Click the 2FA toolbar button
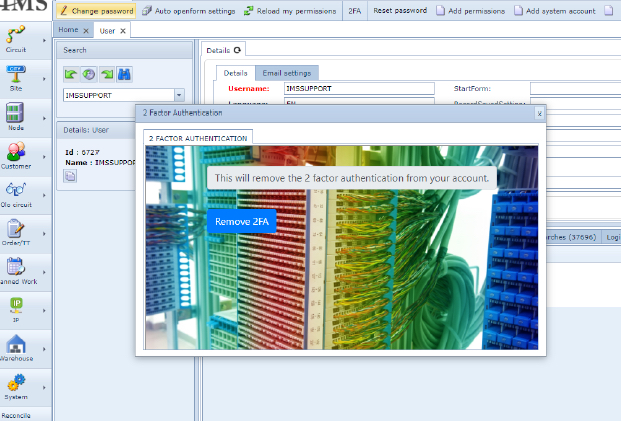This screenshot has width=621, height=421. tap(354, 11)
